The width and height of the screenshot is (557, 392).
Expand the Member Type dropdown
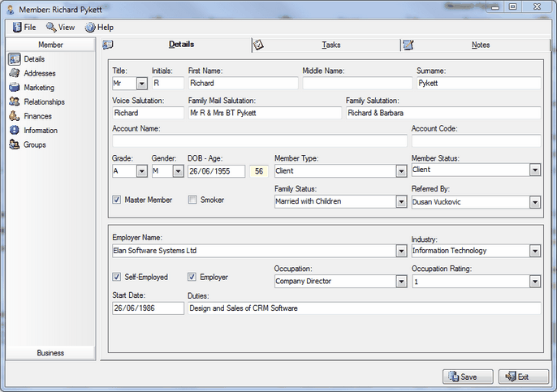pos(401,171)
